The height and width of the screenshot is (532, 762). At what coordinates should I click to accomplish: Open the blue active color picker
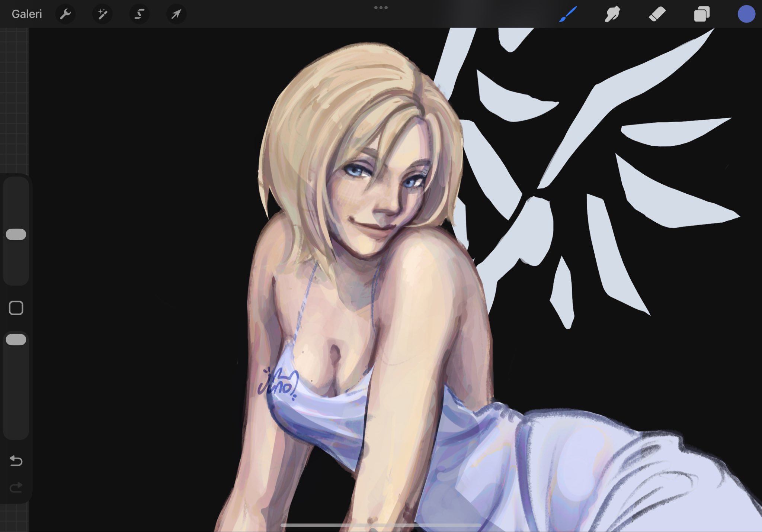pyautogui.click(x=746, y=14)
